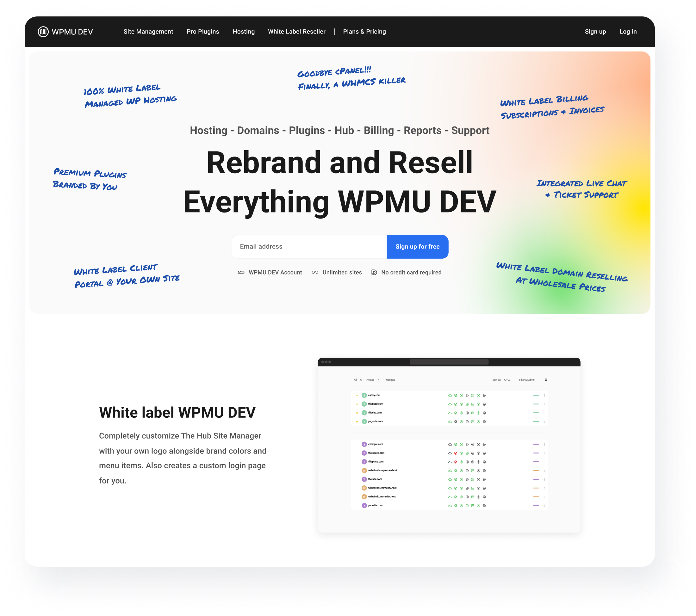Viewport: 696px width, 616px height.
Task: Click the green label bar for eatery.com
Action: (x=536, y=396)
